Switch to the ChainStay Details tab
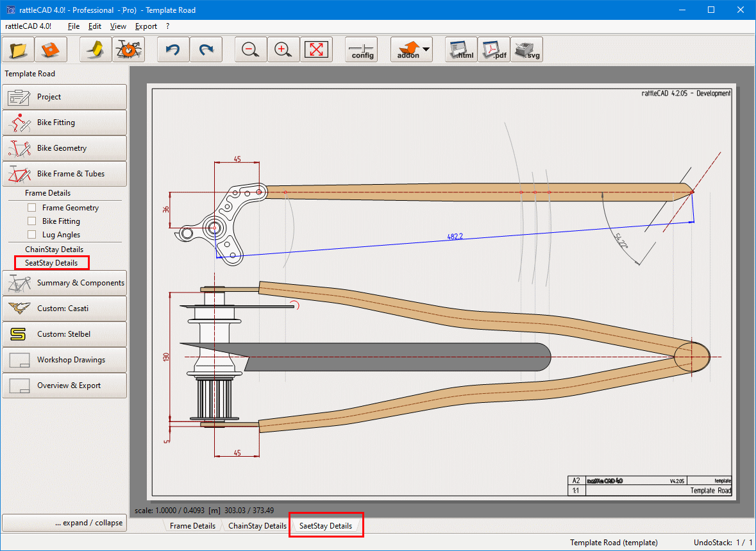The height and width of the screenshot is (551, 756). [x=257, y=526]
